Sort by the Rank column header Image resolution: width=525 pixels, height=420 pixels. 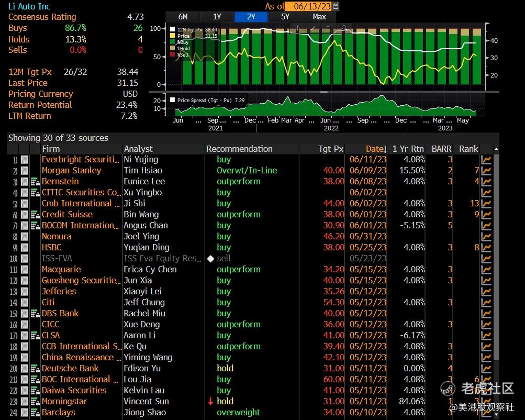tap(468, 149)
